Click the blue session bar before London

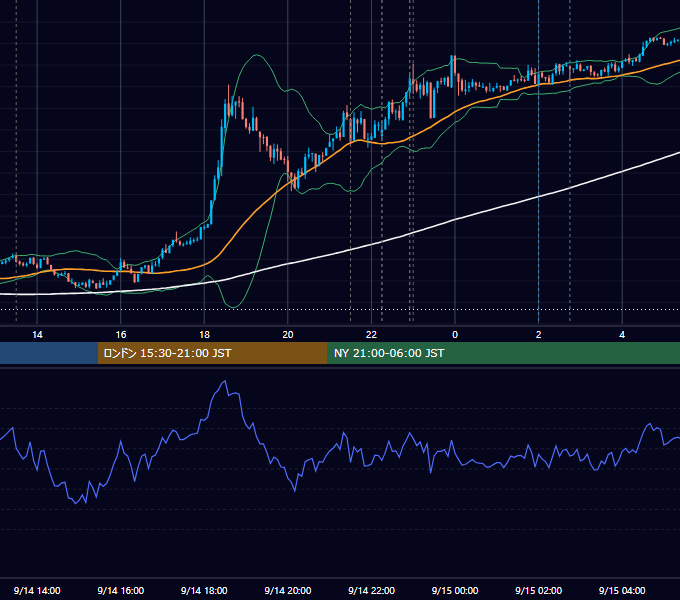coord(49,353)
